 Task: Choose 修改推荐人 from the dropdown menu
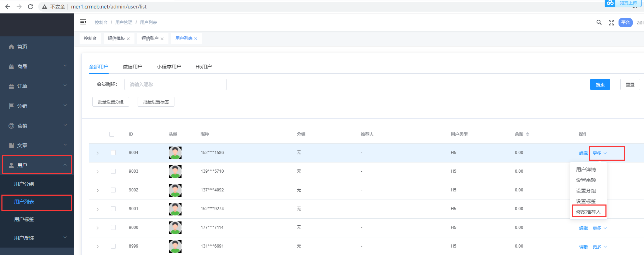point(588,212)
